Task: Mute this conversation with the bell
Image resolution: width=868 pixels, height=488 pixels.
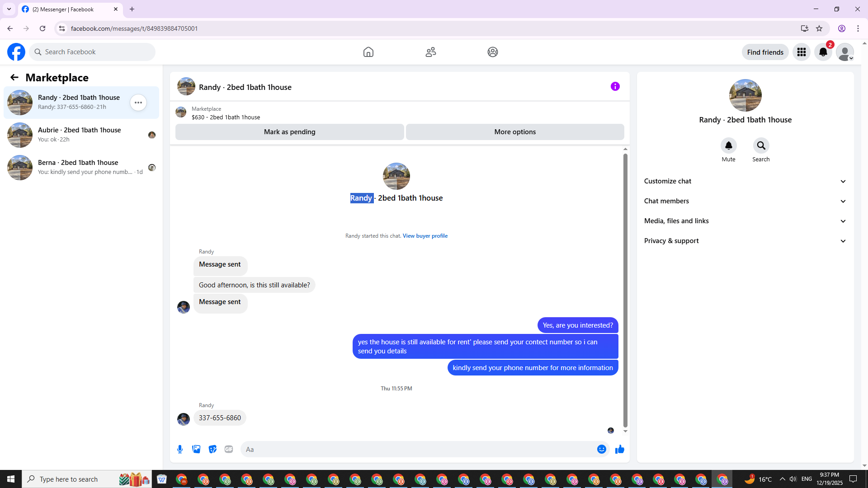Action: coord(728,145)
